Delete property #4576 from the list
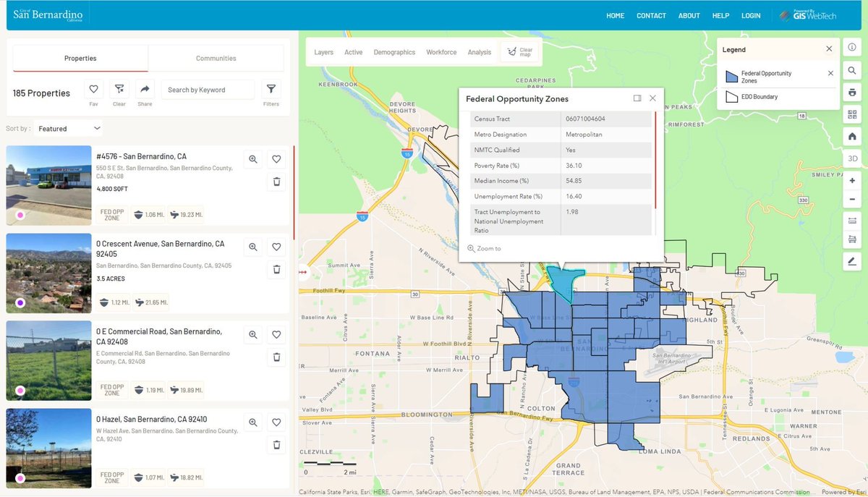The height and width of the screenshot is (497, 868). (276, 182)
